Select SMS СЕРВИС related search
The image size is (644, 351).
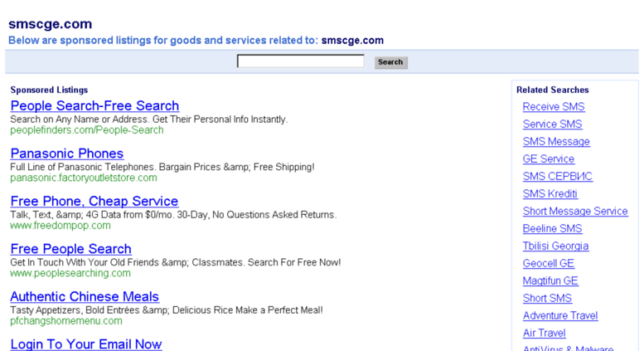tap(557, 176)
